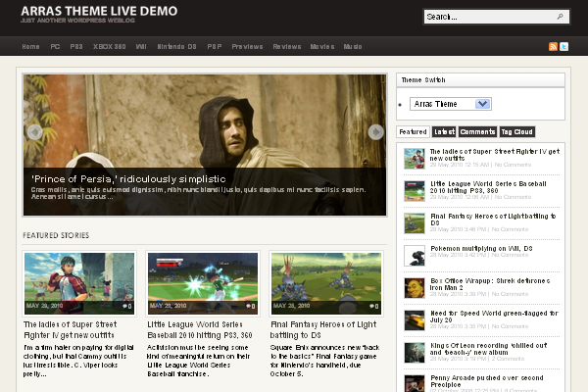Image resolution: width=588 pixels, height=392 pixels.
Task: Open the Wii category menu
Action: click(141, 46)
